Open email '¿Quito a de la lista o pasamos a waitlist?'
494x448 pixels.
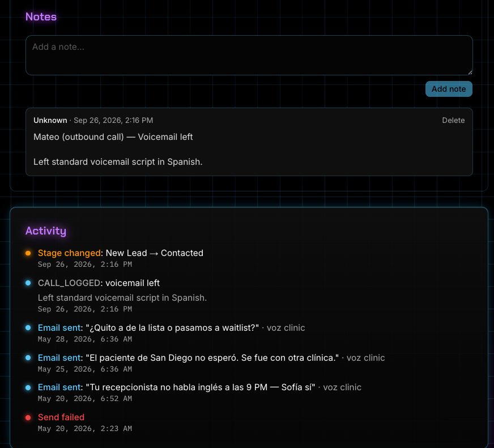point(172,328)
